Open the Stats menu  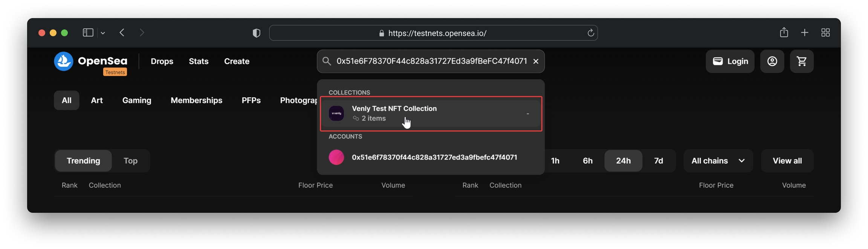point(199,61)
